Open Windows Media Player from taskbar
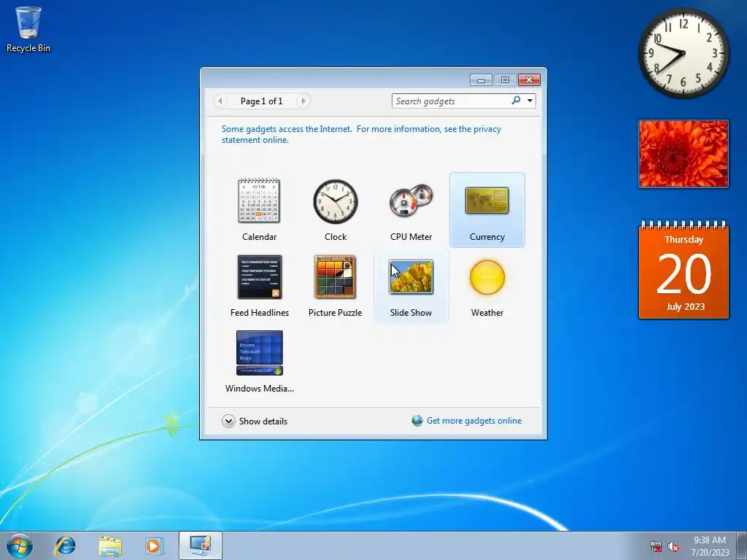Screen dimensions: 747x560 click(154, 545)
